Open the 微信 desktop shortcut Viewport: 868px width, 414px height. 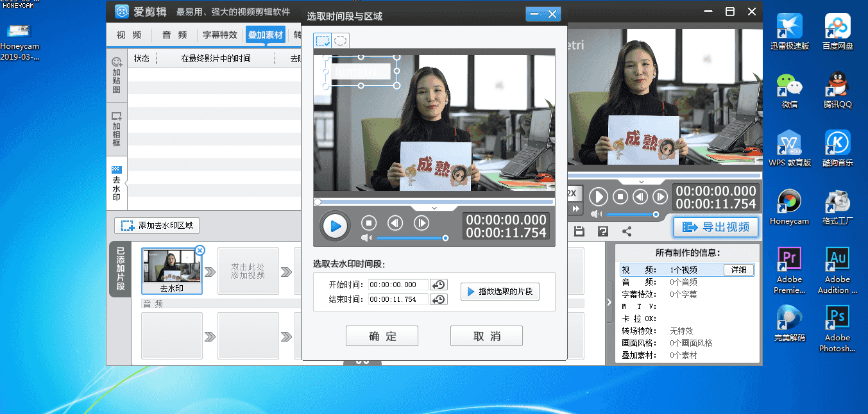(790, 90)
